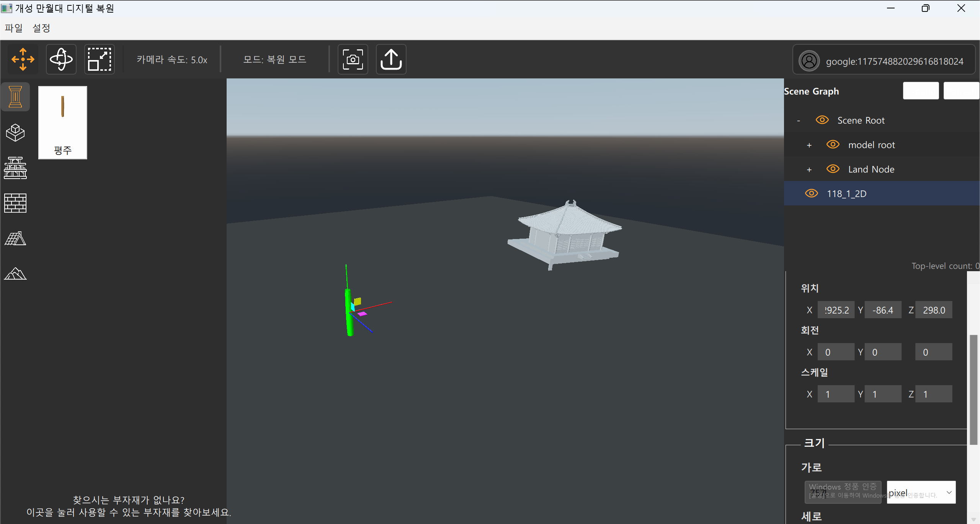The image size is (980, 524).
Task: Select the move/translate tool icon
Action: pos(23,59)
